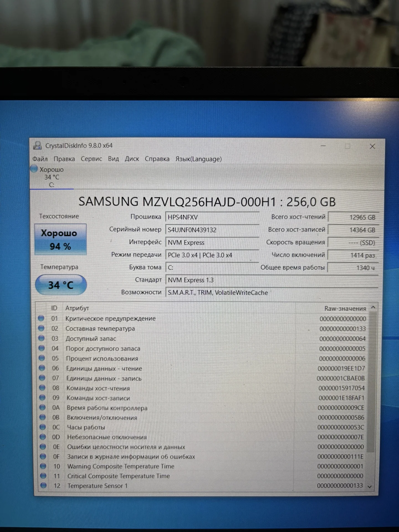
Task: Click status dot of Ошибки целостности носителя row
Action: click(43, 446)
